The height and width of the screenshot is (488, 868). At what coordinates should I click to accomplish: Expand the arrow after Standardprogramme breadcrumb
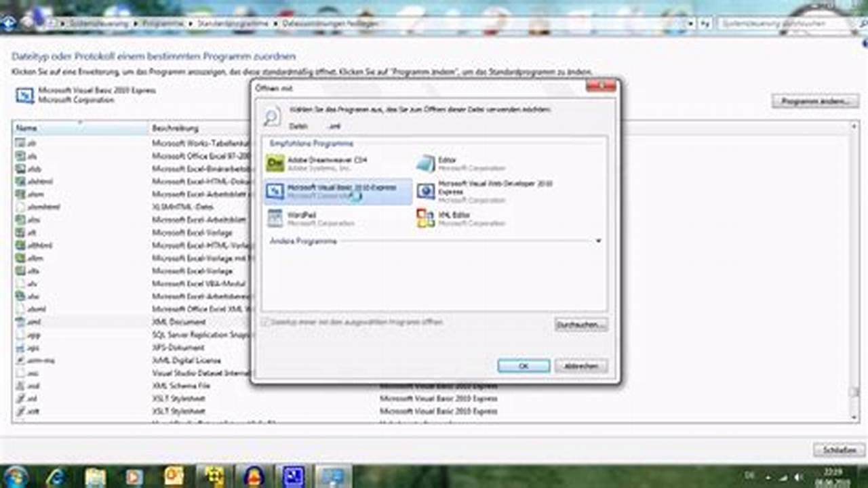[275, 23]
